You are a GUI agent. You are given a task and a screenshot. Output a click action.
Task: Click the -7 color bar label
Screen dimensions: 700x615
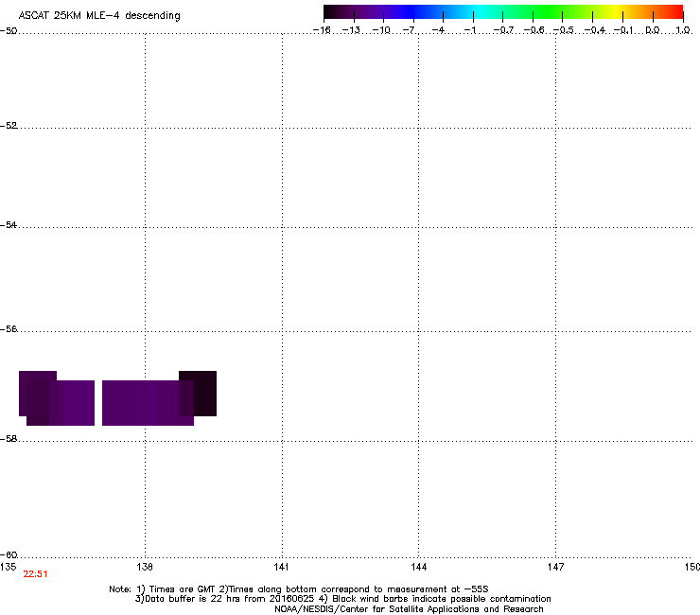click(x=409, y=30)
